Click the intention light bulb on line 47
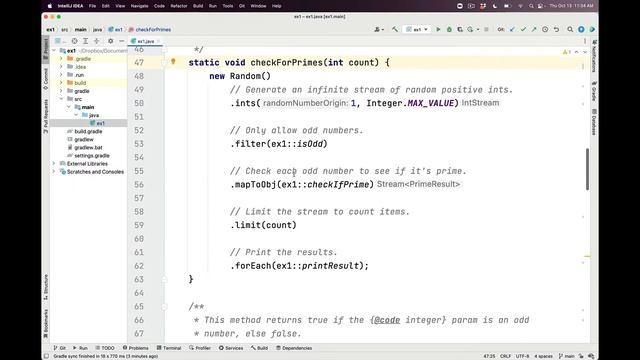This screenshot has width=640, height=360. click(173, 62)
